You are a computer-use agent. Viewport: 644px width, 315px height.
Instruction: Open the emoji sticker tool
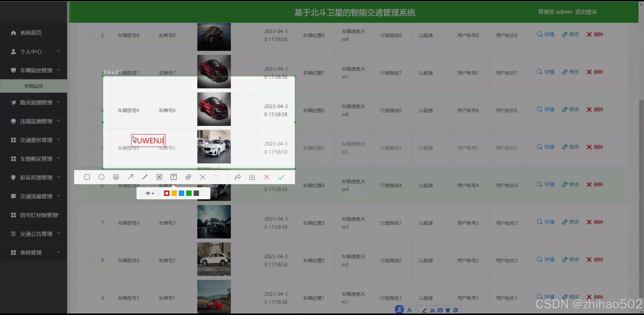click(116, 177)
